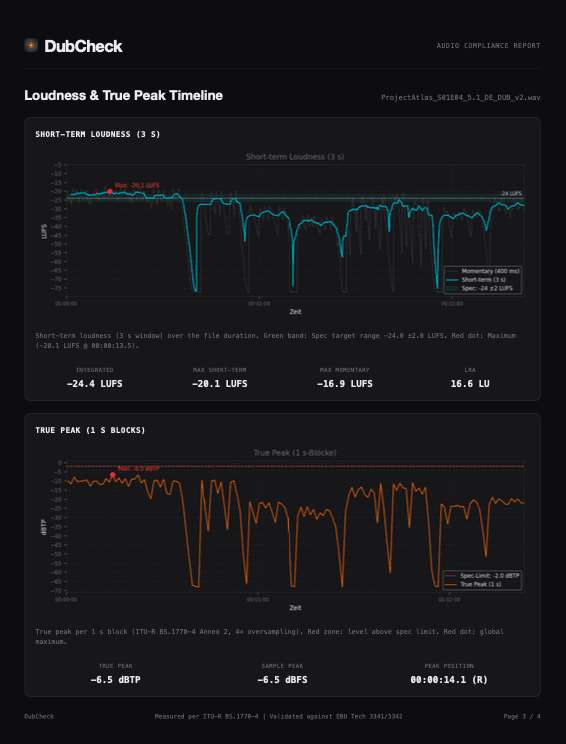Click the True Peak value -6.5 dBTP
The width and height of the screenshot is (566, 744).
pos(115,680)
